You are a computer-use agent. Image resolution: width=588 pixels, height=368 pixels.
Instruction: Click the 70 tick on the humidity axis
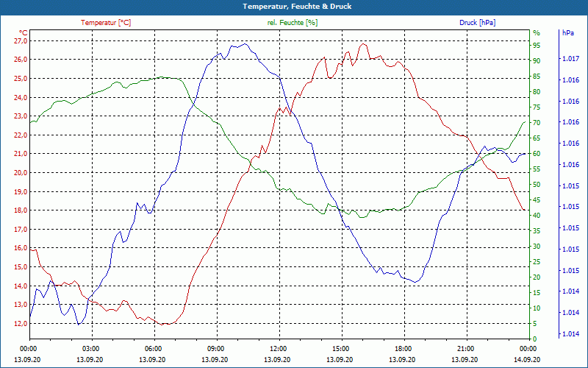(537, 122)
